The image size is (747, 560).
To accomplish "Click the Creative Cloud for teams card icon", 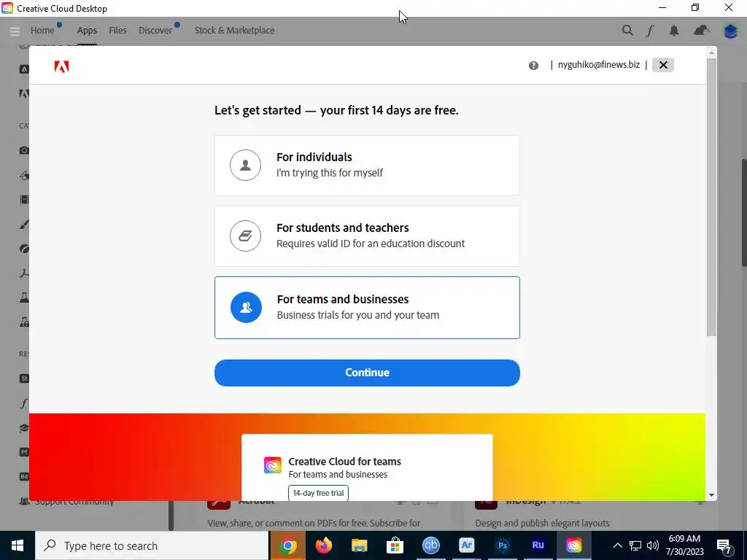I will tap(273, 464).
